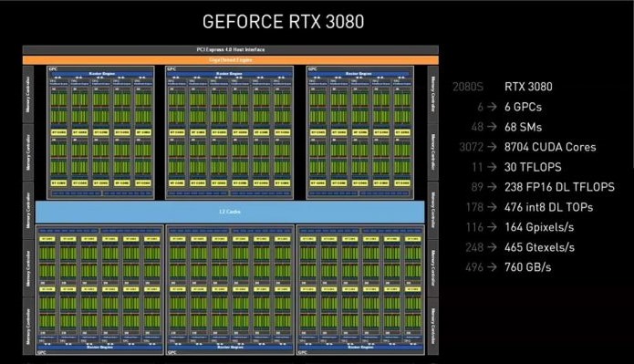The width and height of the screenshot is (634, 364).
Task: Click the arrow next to 248
Action: [x=492, y=247]
